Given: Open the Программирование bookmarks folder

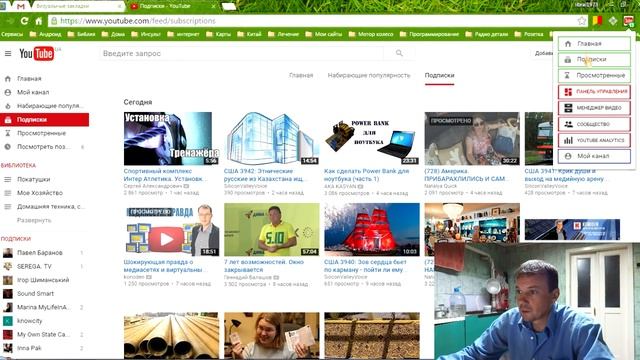Looking at the screenshot, I should click(429, 34).
